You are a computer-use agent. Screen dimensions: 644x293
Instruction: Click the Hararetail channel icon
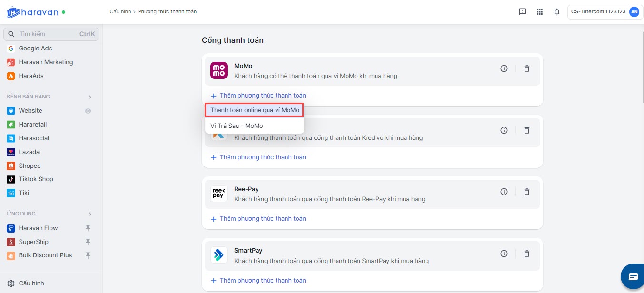click(11, 125)
